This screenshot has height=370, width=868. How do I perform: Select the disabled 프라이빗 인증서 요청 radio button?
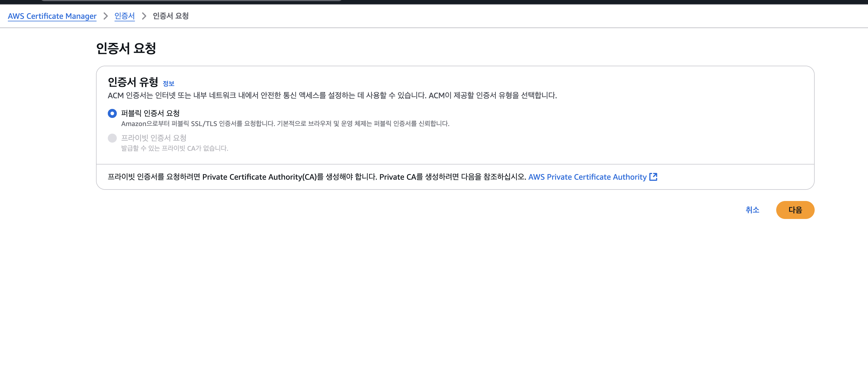[112, 138]
